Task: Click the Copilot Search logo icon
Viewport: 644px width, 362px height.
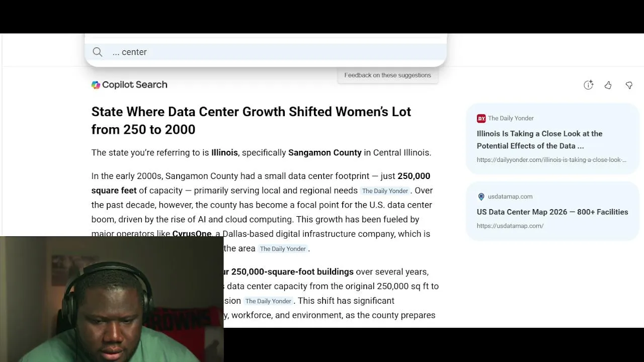Action: [x=96, y=85]
